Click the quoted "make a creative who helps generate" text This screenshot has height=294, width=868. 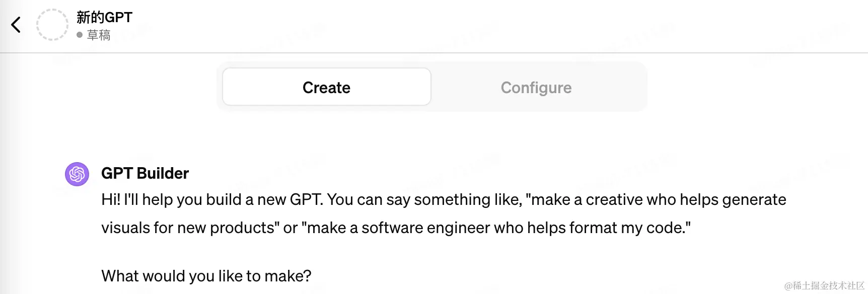click(x=656, y=199)
